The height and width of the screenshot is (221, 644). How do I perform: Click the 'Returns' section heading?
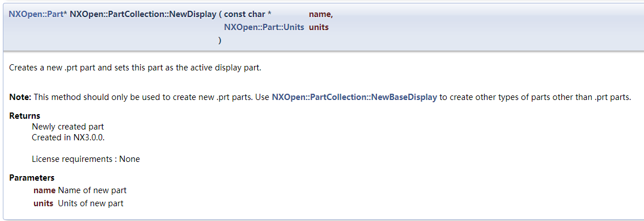click(24, 116)
